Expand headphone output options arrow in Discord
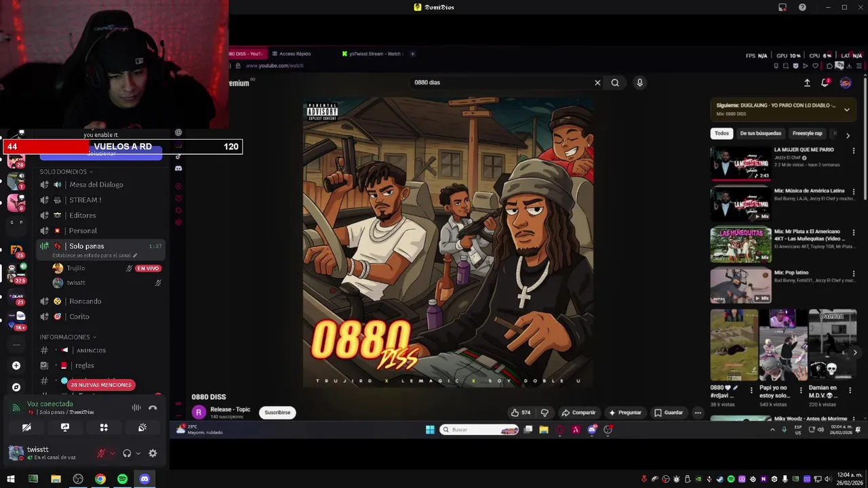 (138, 453)
